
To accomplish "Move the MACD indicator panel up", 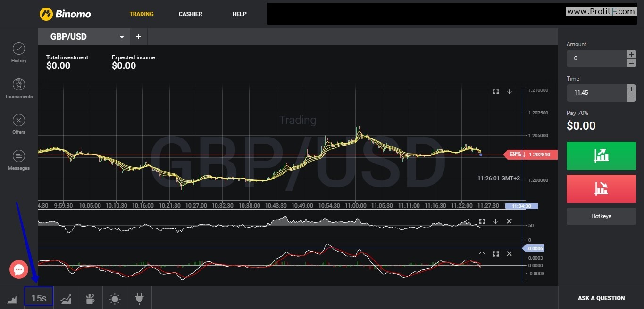I will (482, 253).
